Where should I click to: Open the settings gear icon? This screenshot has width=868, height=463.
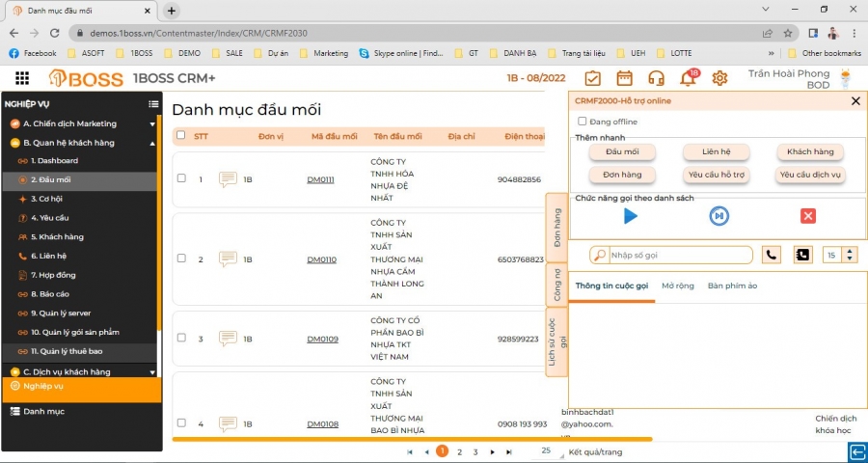(719, 79)
